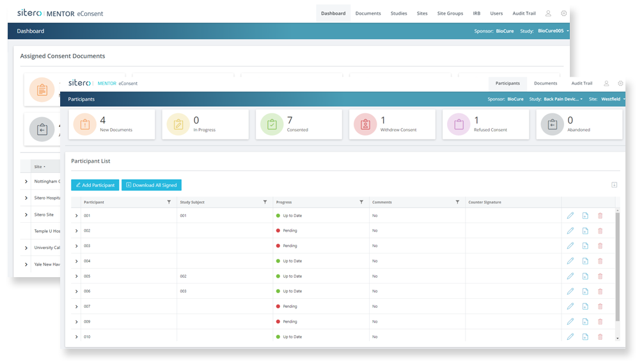Image resolution: width=644 pixels, height=361 pixels.
Task: Edit participant 004 with the pencil icon
Action: (570, 261)
